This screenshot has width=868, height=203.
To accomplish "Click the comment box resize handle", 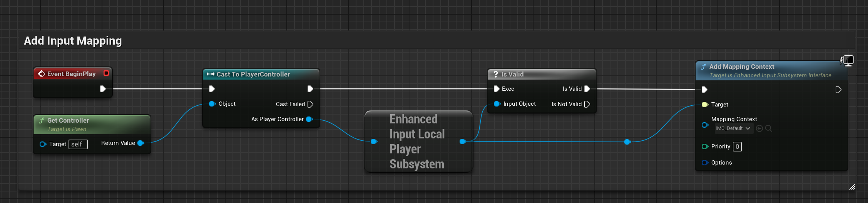I will [852, 187].
